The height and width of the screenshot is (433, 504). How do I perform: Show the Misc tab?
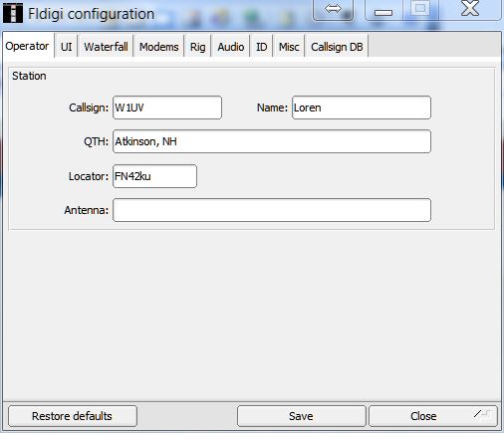289,47
